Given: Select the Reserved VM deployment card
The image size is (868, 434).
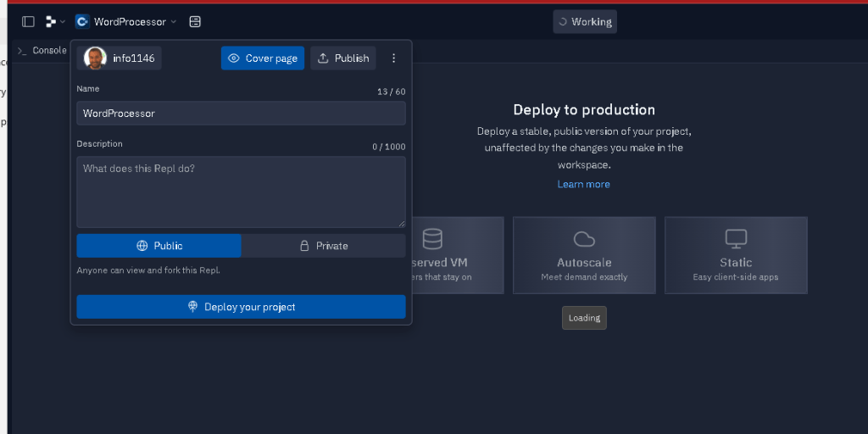Looking at the screenshot, I should coord(457,255).
